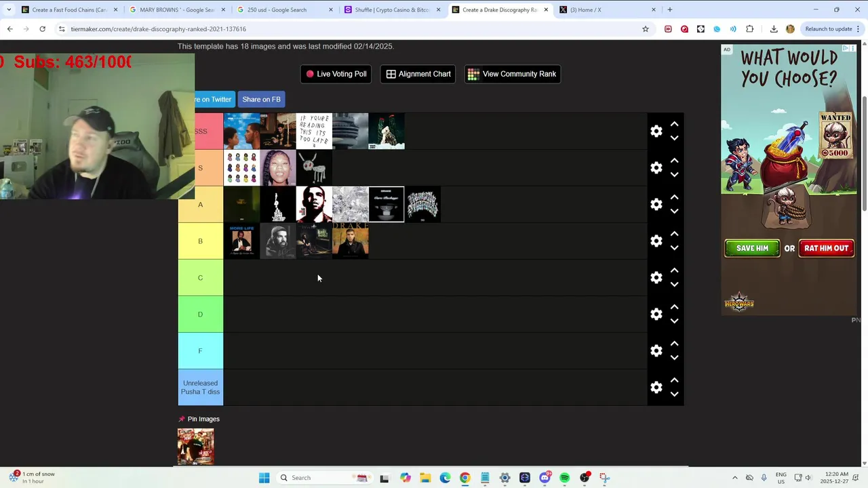Switch to the 250 usd Google Search tab
The image size is (868, 488).
click(x=285, y=9)
